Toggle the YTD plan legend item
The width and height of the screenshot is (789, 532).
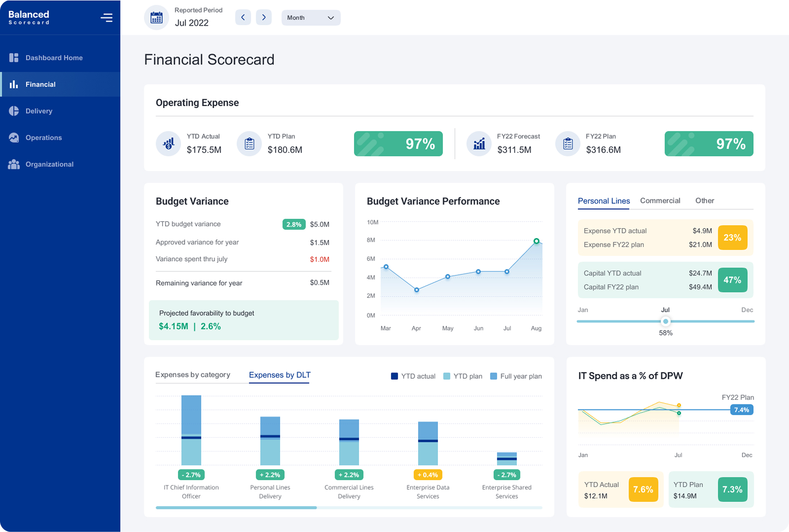pos(462,376)
